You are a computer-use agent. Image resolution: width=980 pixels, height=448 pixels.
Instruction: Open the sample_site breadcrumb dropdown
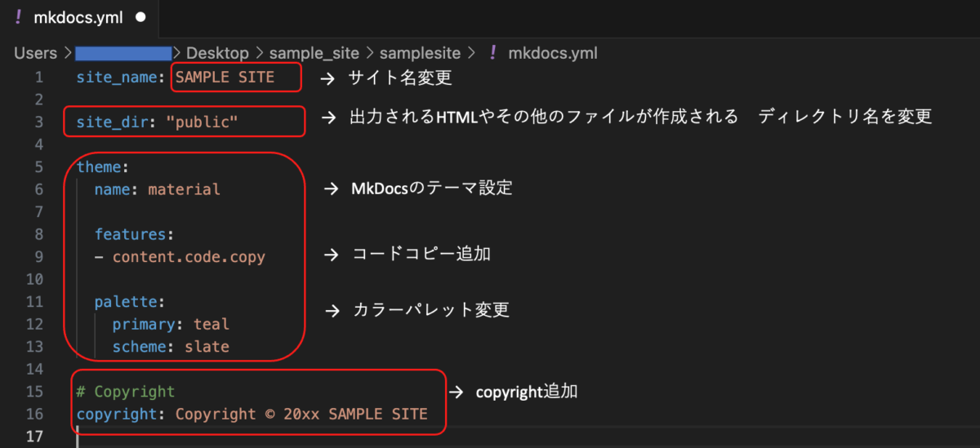(314, 53)
